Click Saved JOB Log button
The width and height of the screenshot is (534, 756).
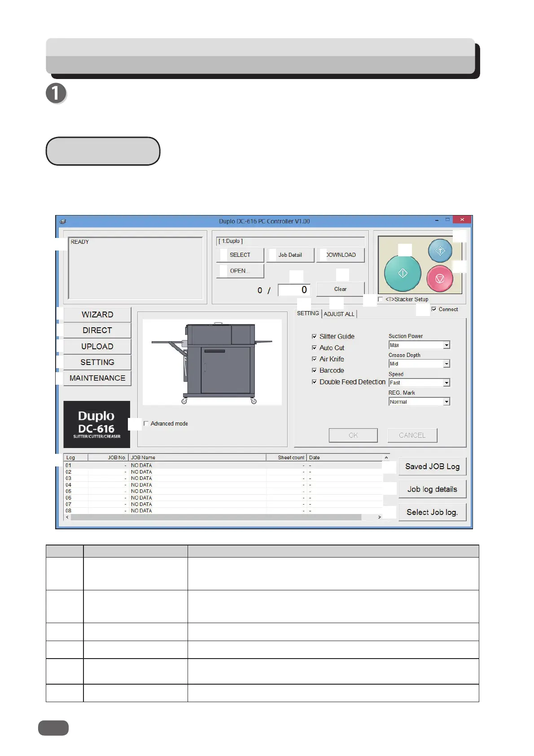[433, 466]
